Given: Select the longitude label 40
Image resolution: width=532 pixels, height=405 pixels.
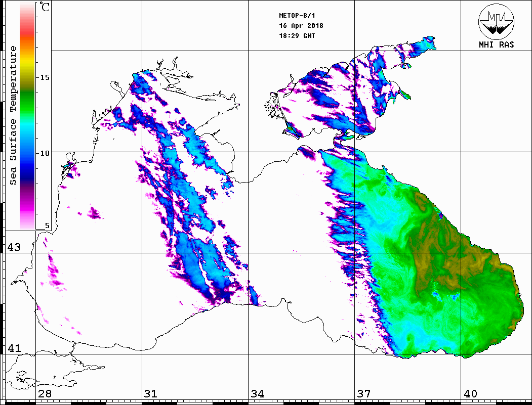Looking at the screenshot, I should pos(470,394).
